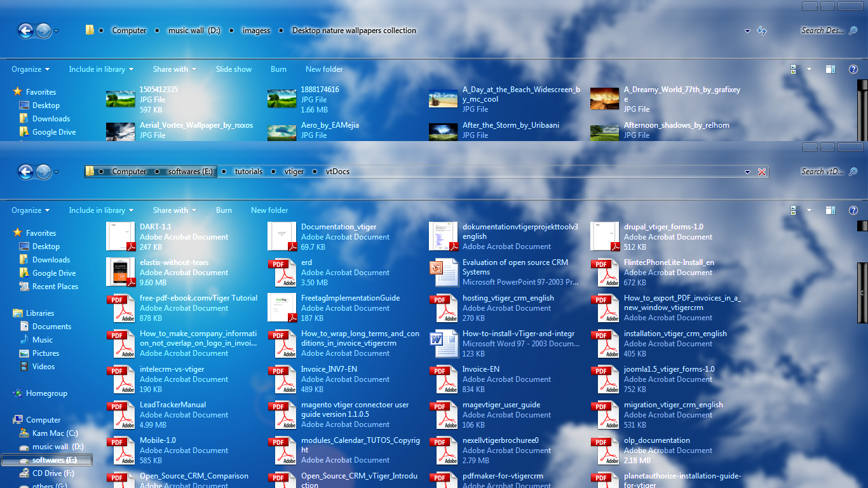This screenshot has height=488, width=868.
Task: Start the Slide show from the wallpapers toolbar
Action: tap(233, 69)
